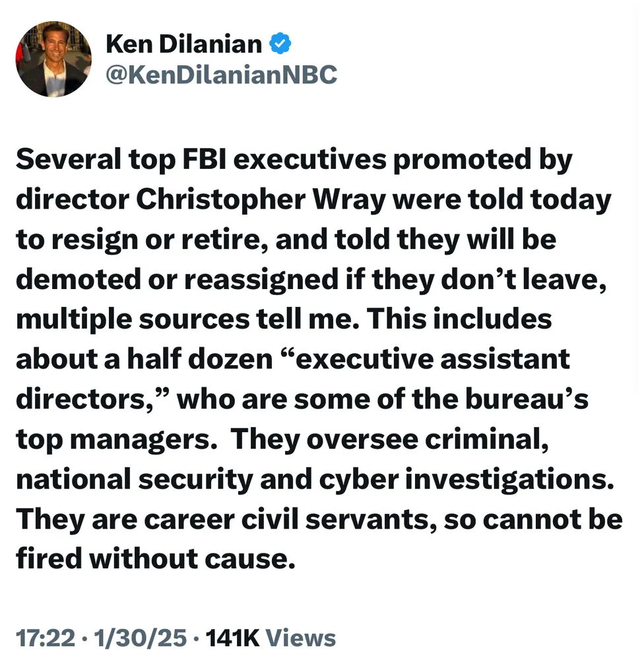Open the @KenDilanianNBC handle link

(x=221, y=75)
